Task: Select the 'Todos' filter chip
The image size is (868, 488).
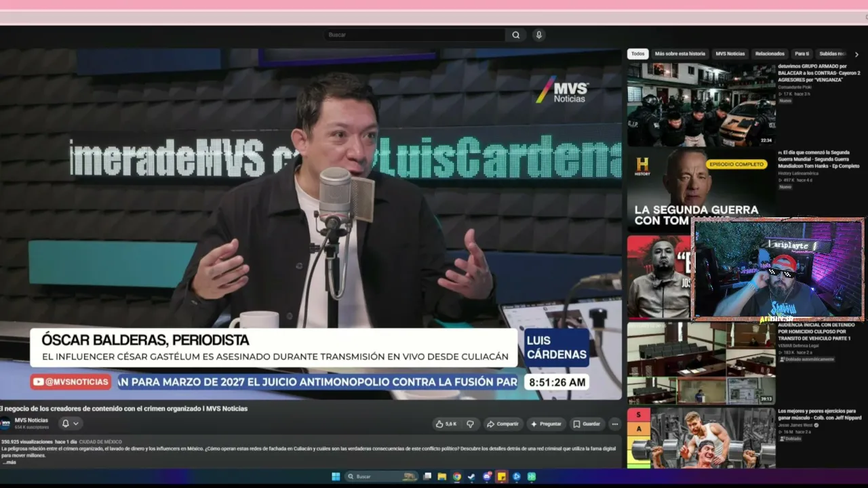Action: [638, 54]
